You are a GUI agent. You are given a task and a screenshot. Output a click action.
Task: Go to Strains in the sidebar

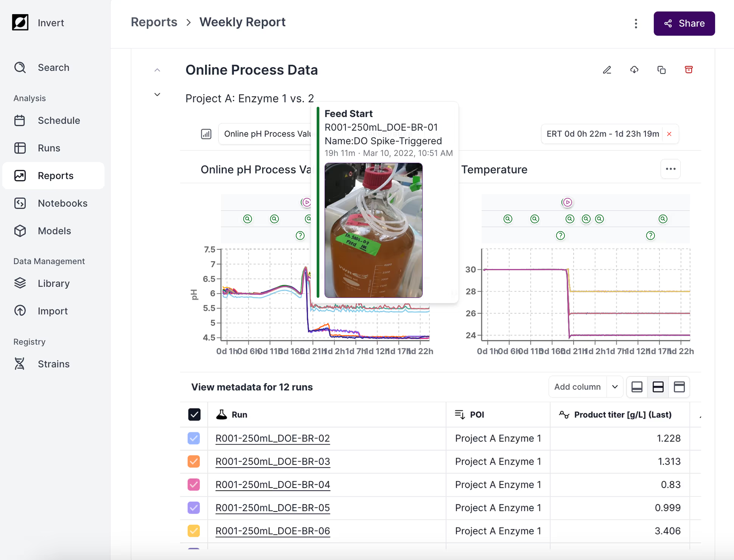54,364
